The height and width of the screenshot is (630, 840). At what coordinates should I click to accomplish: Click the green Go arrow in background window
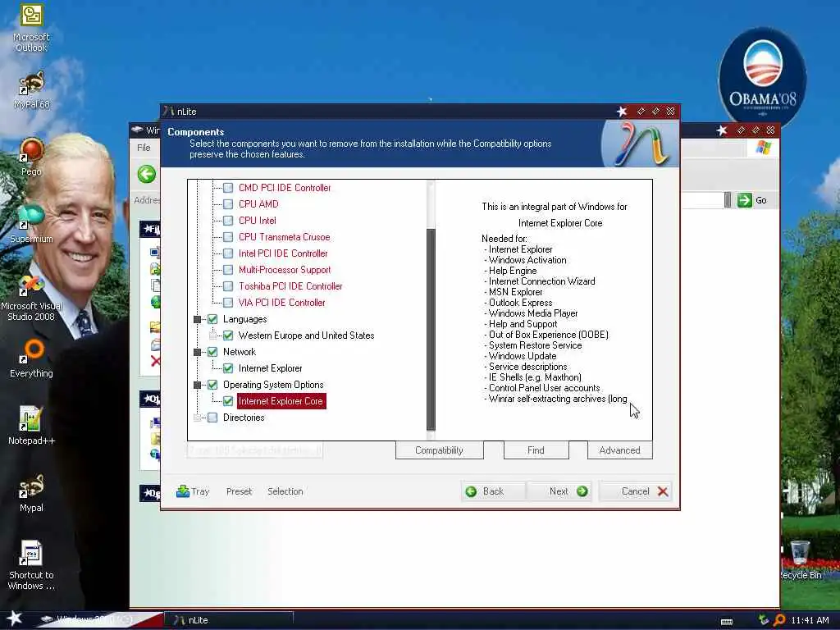[744, 200]
